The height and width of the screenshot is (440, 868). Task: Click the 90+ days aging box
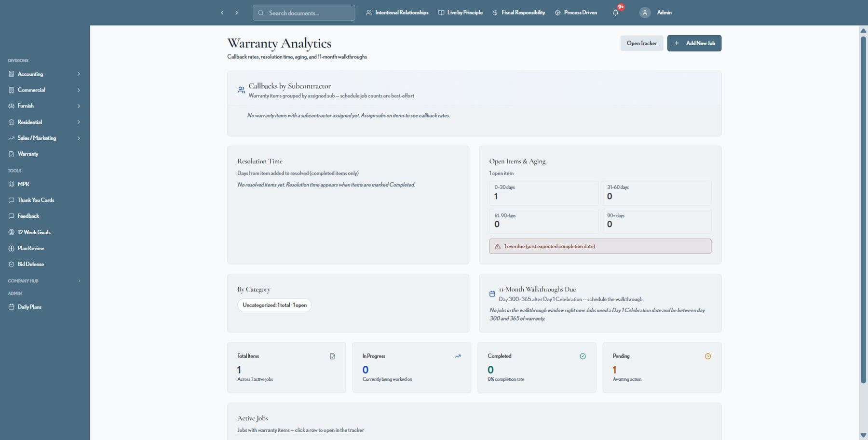[656, 221]
